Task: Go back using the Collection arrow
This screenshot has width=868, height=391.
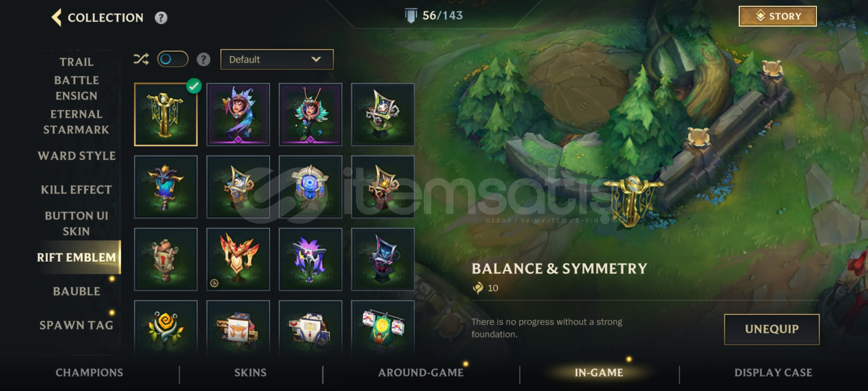Action: click(x=56, y=17)
